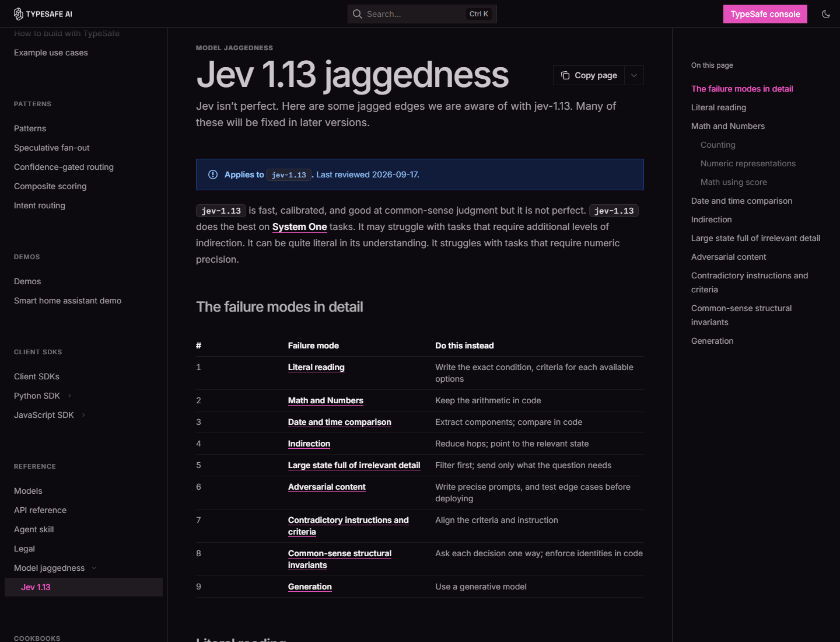
Task: Open the TypeSafe console
Action: [x=765, y=14]
